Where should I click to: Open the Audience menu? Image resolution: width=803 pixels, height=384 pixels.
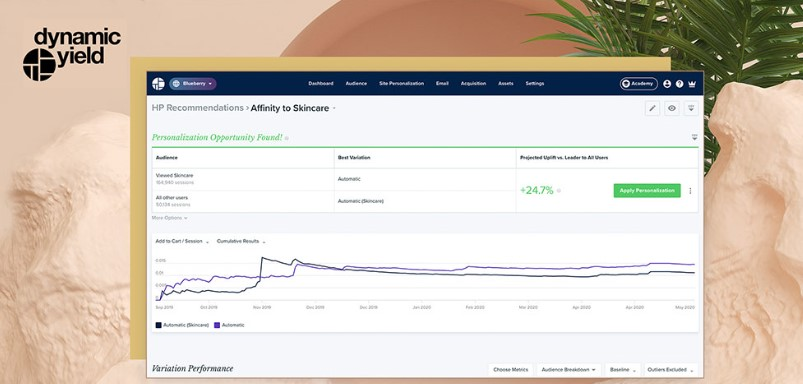(x=356, y=83)
